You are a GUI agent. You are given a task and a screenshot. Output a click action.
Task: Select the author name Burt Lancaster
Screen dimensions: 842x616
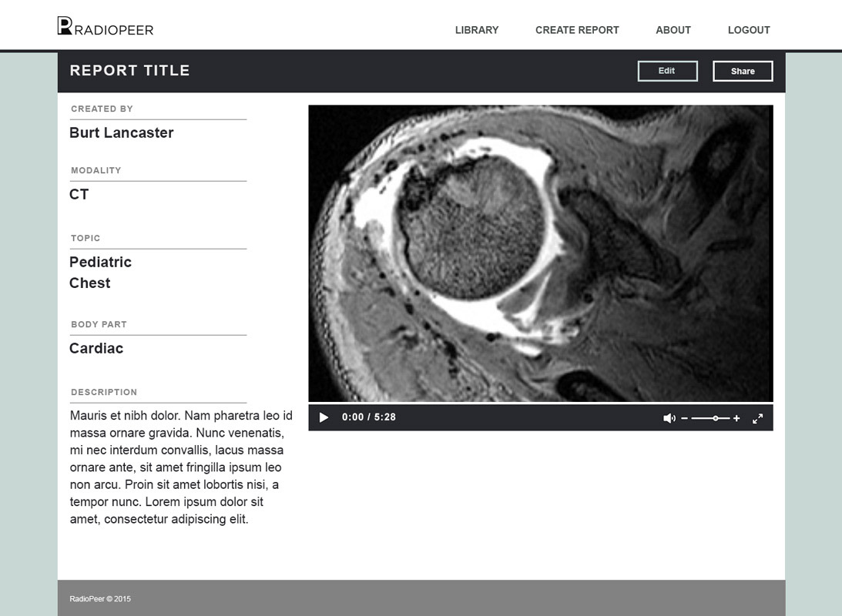pos(122,132)
